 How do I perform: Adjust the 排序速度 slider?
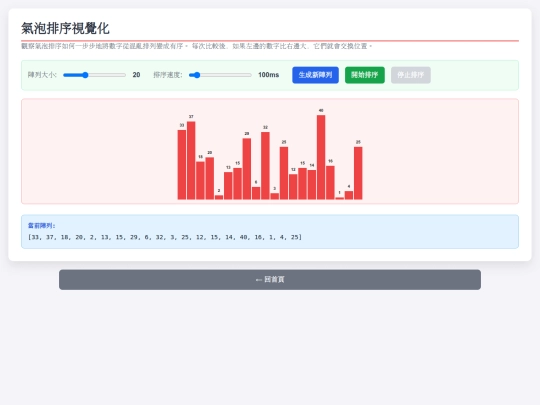pos(220,75)
